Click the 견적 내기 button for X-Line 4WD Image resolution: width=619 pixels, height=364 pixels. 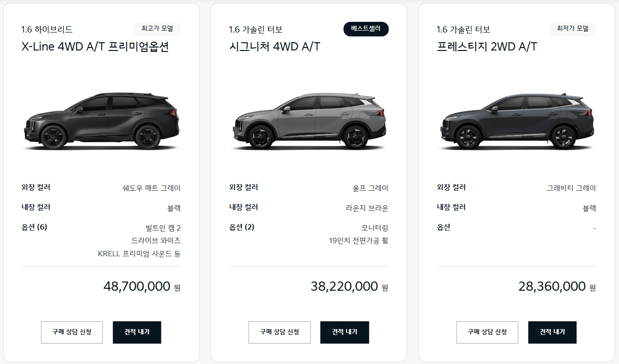tap(137, 332)
